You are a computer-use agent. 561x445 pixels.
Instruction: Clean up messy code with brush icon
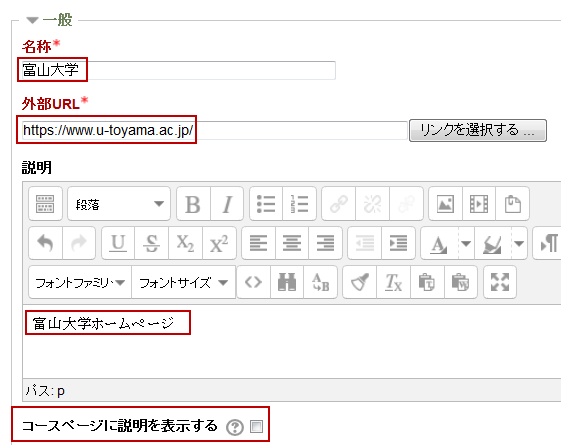[360, 282]
